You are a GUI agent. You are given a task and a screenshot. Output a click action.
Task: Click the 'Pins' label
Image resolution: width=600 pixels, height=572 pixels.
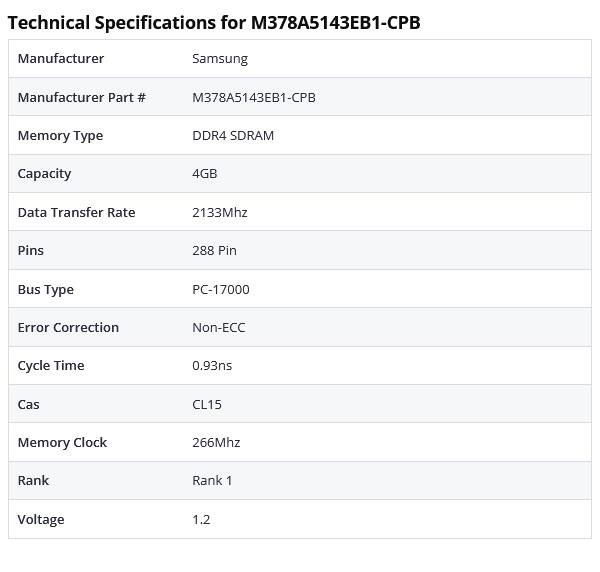pyautogui.click(x=31, y=250)
